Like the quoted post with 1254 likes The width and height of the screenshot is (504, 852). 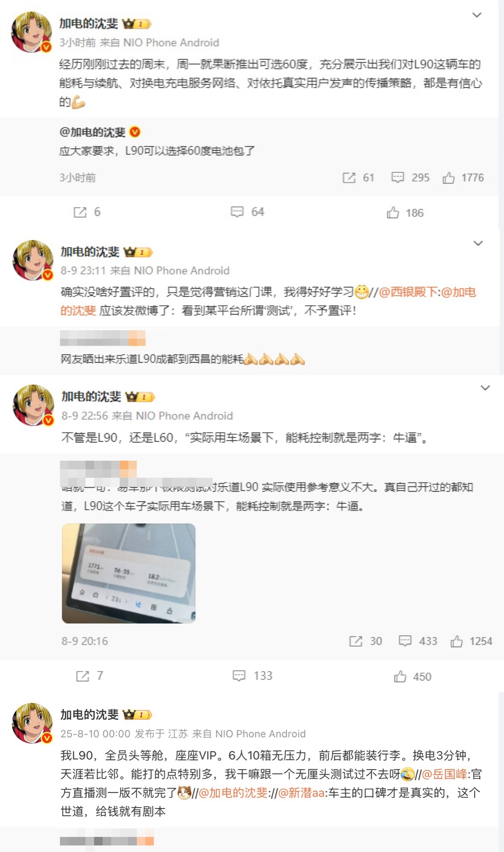pyautogui.click(x=456, y=641)
